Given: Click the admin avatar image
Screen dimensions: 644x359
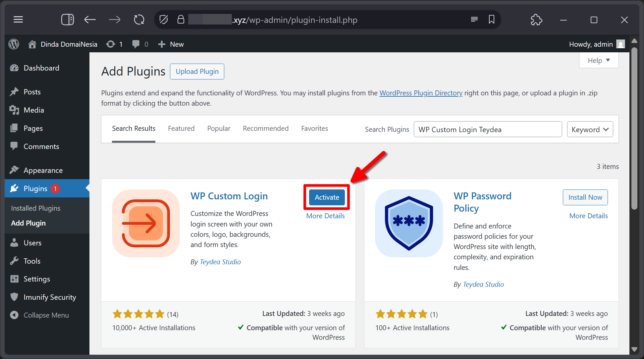Looking at the screenshot, I should pos(620,44).
